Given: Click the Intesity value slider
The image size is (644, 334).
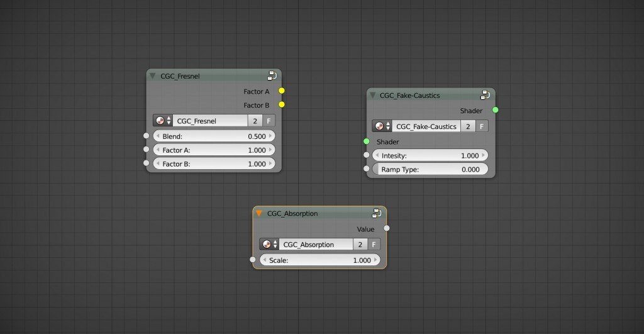Looking at the screenshot, I should pyautogui.click(x=430, y=155).
